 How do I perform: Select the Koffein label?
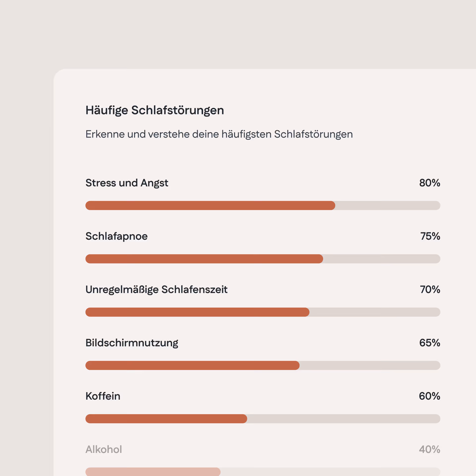pyautogui.click(x=103, y=396)
